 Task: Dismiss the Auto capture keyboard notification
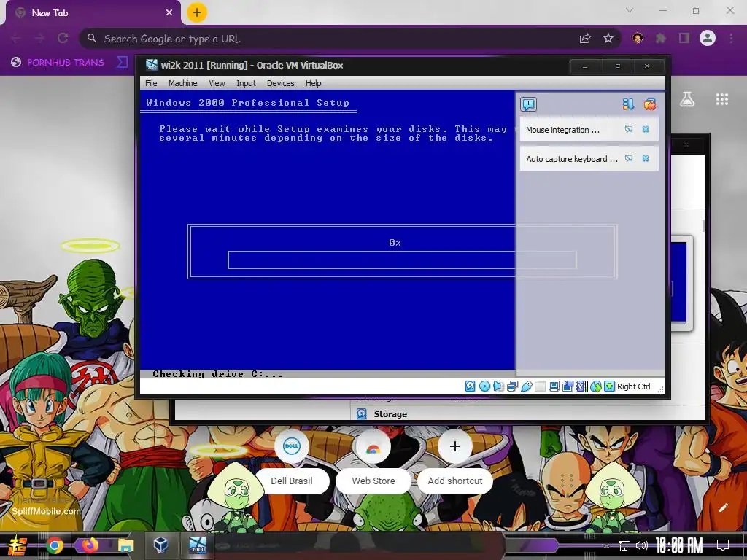(x=646, y=158)
